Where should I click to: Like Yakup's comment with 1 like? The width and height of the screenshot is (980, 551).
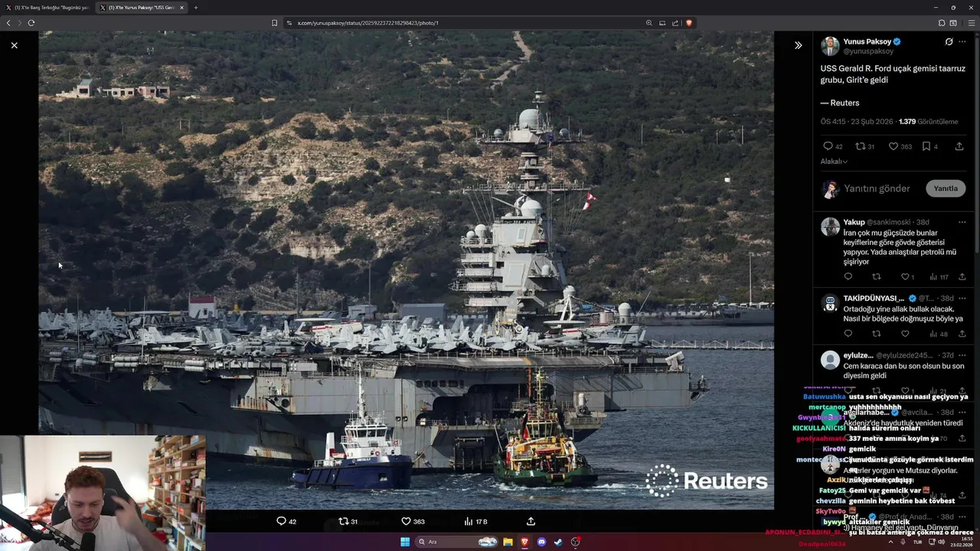(x=907, y=277)
